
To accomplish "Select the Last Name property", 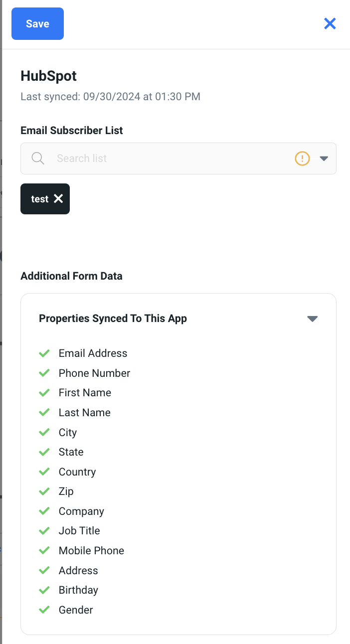I will pos(85,413).
